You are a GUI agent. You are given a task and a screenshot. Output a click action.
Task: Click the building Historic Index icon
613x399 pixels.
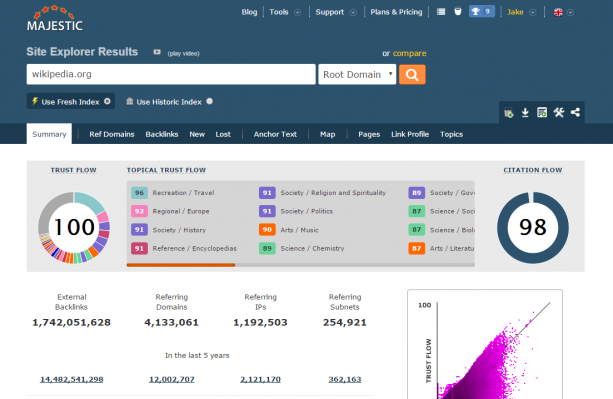[x=130, y=102]
